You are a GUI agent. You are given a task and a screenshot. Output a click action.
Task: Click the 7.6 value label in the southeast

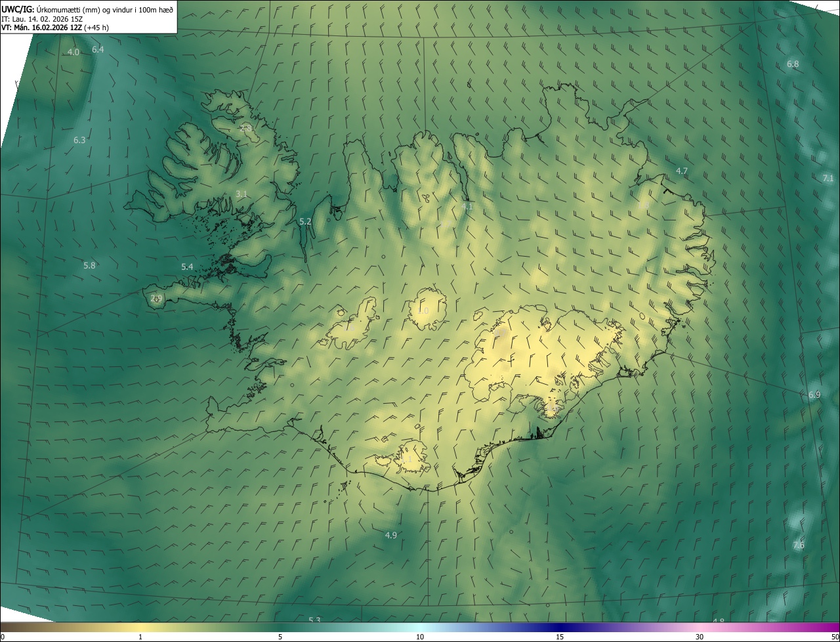[799, 545]
